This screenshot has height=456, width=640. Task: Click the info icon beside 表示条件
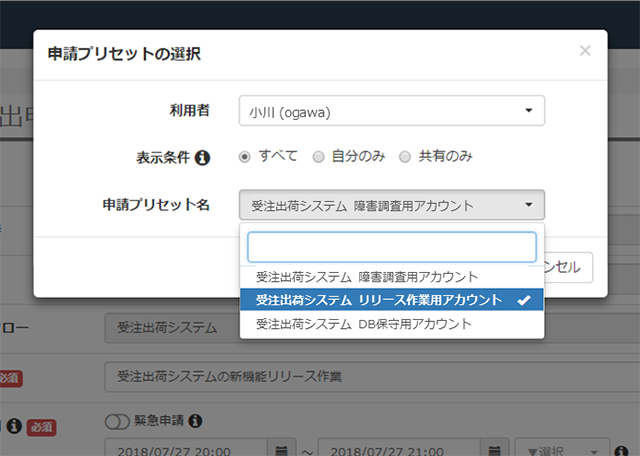(x=202, y=158)
